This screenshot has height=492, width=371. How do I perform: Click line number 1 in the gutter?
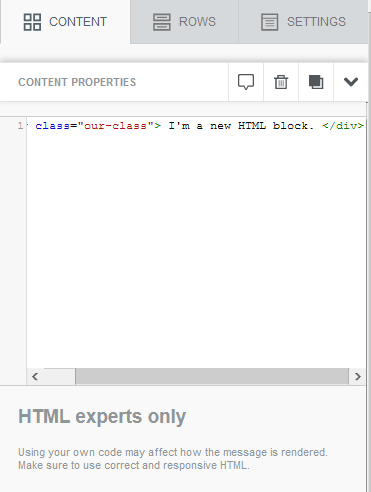(x=20, y=126)
